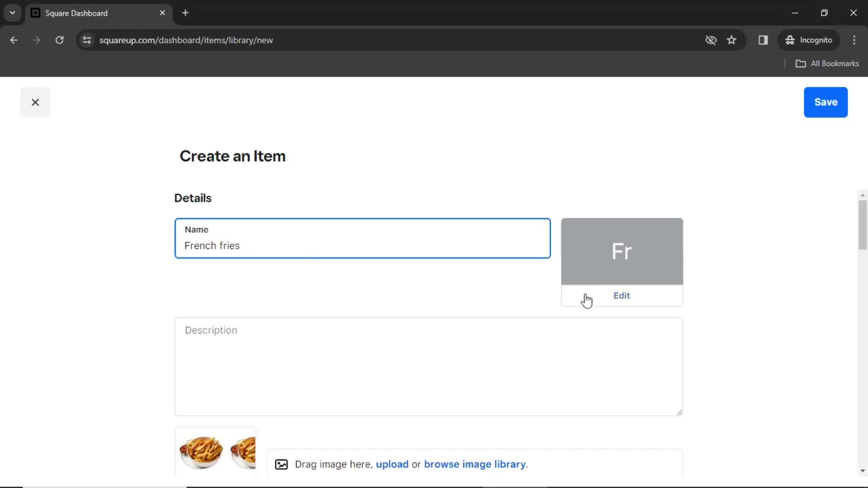Image resolution: width=868 pixels, height=488 pixels.
Task: Focus the Name input field
Action: [363, 238]
